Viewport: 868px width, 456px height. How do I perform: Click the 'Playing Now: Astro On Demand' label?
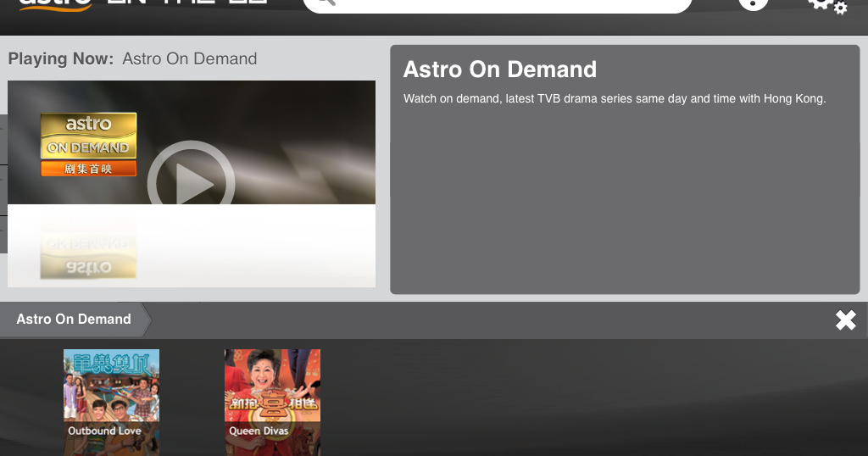[132, 58]
